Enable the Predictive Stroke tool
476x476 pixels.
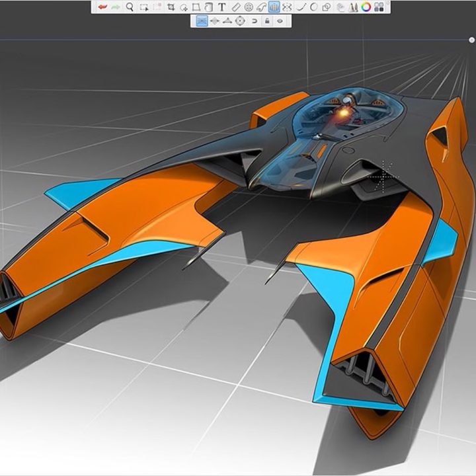(313, 7)
